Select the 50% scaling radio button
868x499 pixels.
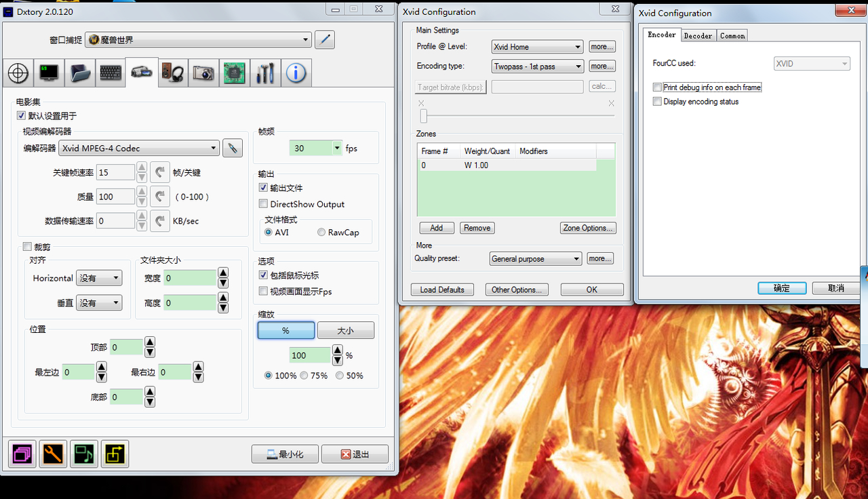(x=339, y=376)
